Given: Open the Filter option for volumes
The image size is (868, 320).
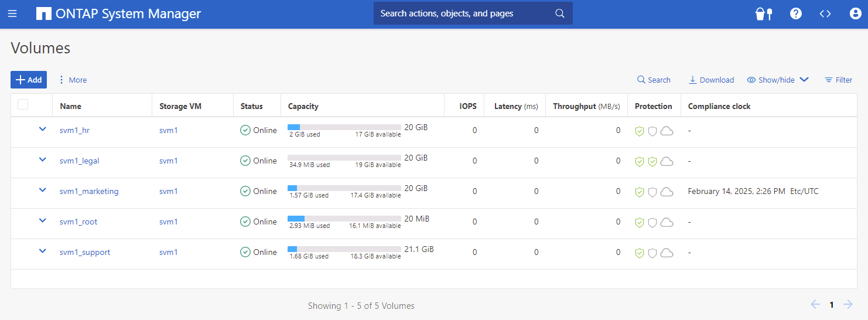Looking at the screenshot, I should (838, 80).
